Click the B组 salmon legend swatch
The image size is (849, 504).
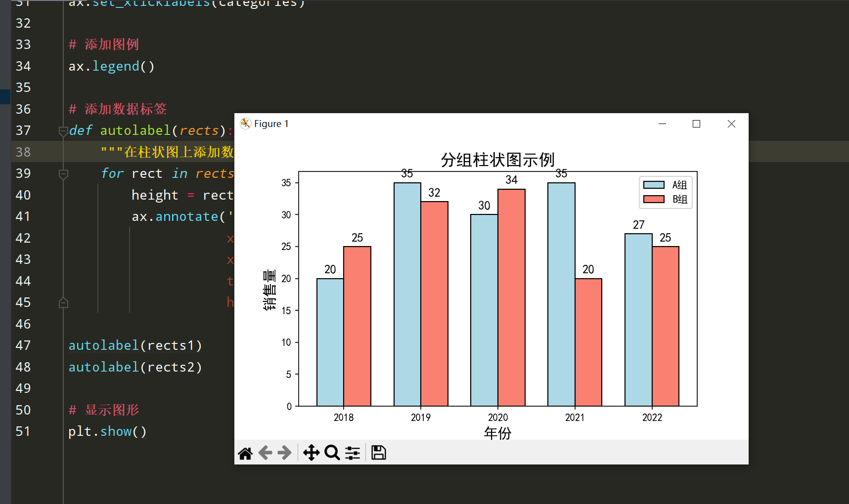click(x=654, y=199)
